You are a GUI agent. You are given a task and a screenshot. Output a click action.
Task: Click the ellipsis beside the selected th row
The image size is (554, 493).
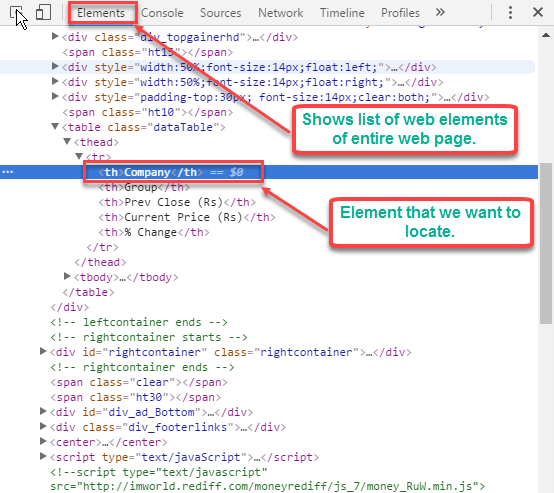pyautogui.click(x=8, y=172)
